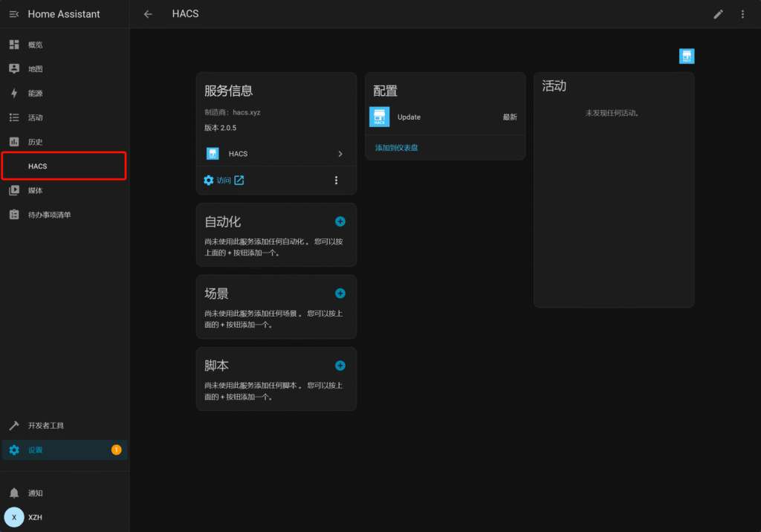The width and height of the screenshot is (761, 532).
Task: Click the HACS logo icon above 活动 card
Action: pos(687,56)
